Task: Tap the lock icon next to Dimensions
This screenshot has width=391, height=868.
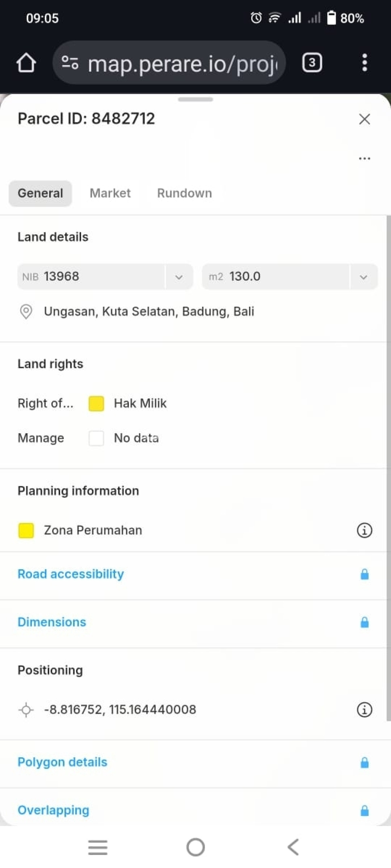Action: 364,622
